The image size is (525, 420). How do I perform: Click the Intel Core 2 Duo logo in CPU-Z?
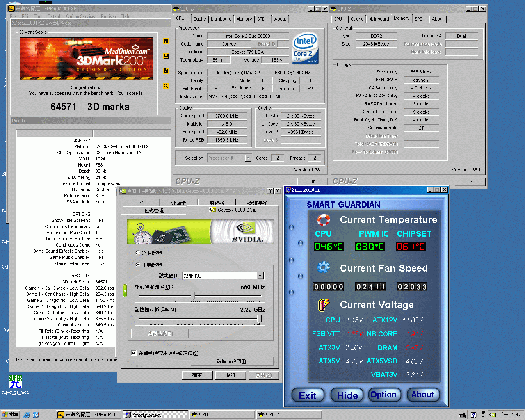click(x=306, y=48)
